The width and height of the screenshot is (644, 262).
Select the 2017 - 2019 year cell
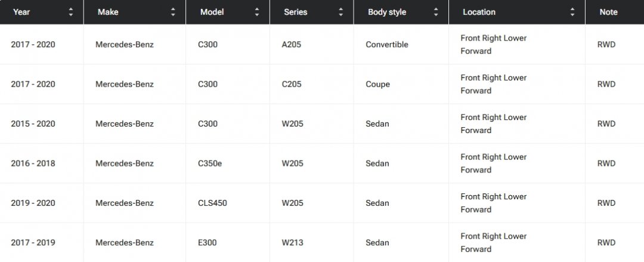pyautogui.click(x=33, y=243)
